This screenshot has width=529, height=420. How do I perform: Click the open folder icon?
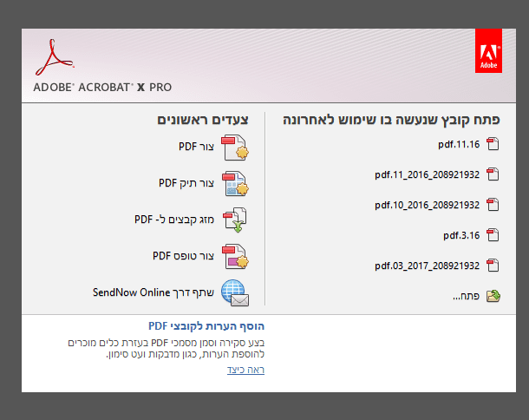tap(493, 296)
